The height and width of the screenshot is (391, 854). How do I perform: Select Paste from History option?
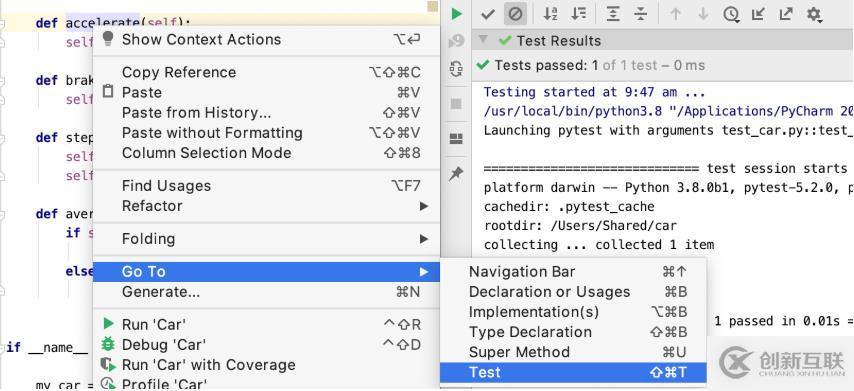pos(266,113)
